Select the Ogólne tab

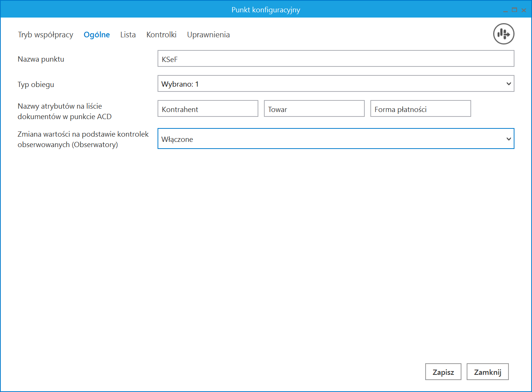[97, 35]
